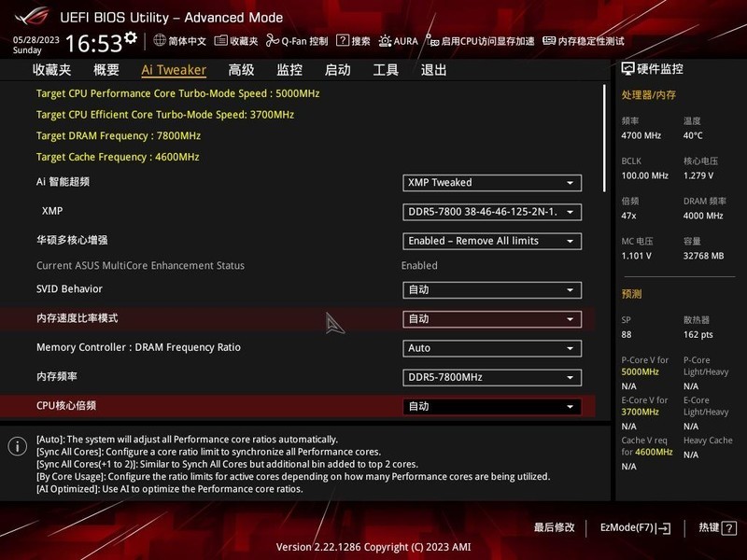747x560 pixels.
Task: Open the 内存频率 frequency dropdown
Action: tap(492, 378)
